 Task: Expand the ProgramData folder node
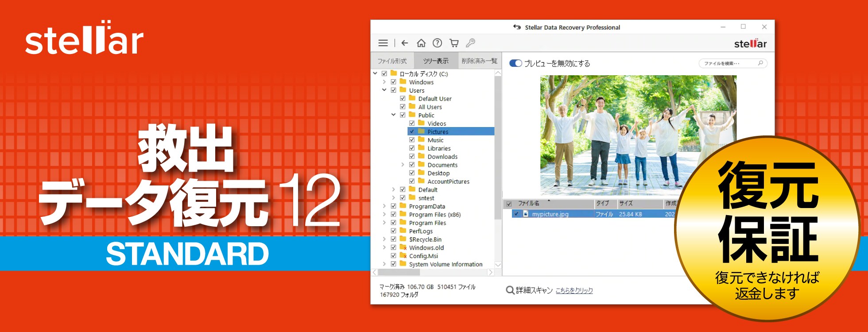click(x=384, y=206)
